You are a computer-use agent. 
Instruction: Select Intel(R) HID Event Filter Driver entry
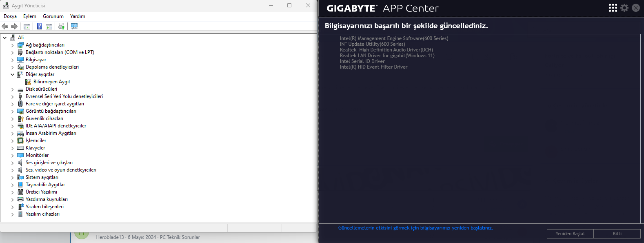[x=374, y=67]
